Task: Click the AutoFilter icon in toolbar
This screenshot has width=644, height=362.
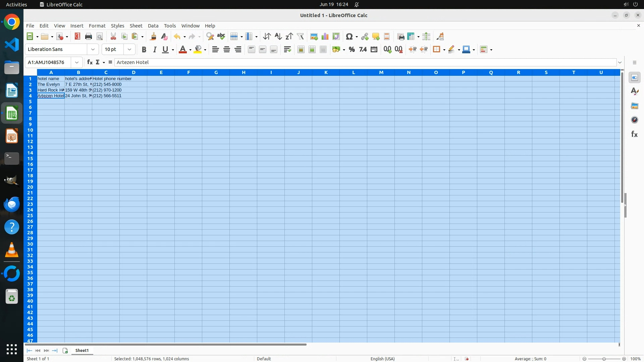Action: click(300, 37)
